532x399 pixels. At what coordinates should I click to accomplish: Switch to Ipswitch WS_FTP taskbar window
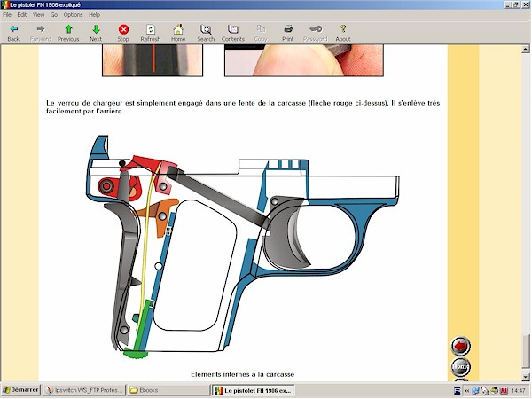point(84,390)
